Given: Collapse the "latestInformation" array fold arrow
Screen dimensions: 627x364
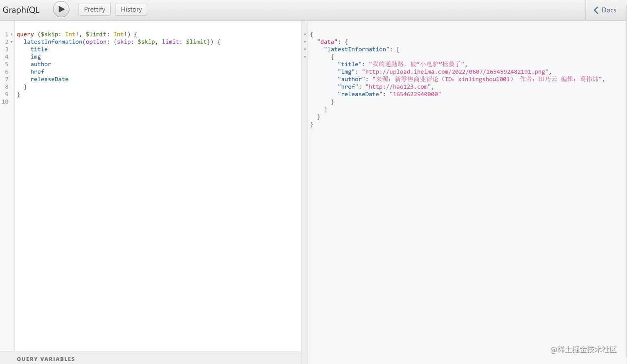Looking at the screenshot, I should pos(305,49).
